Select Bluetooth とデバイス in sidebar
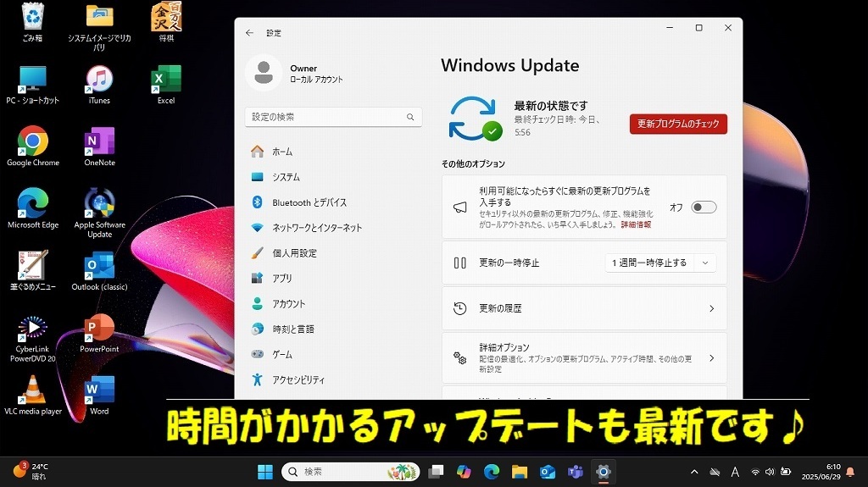The image size is (868, 487). 333,202
